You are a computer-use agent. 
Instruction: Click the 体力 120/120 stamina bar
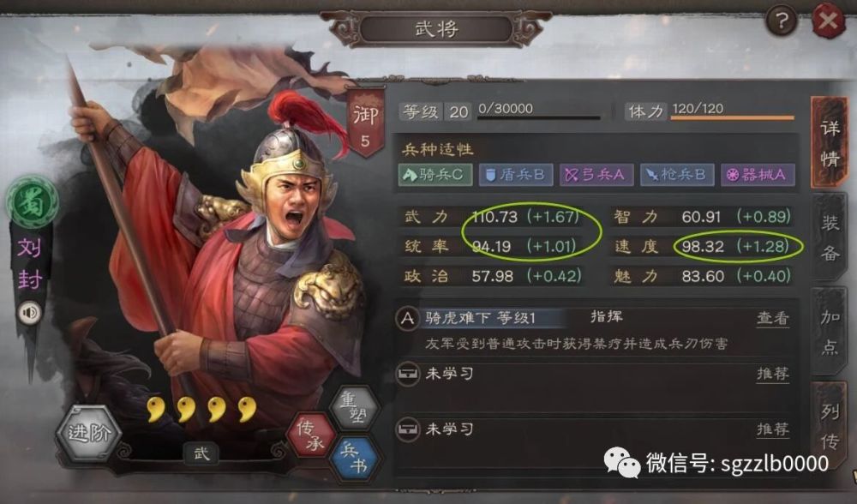coord(710,111)
